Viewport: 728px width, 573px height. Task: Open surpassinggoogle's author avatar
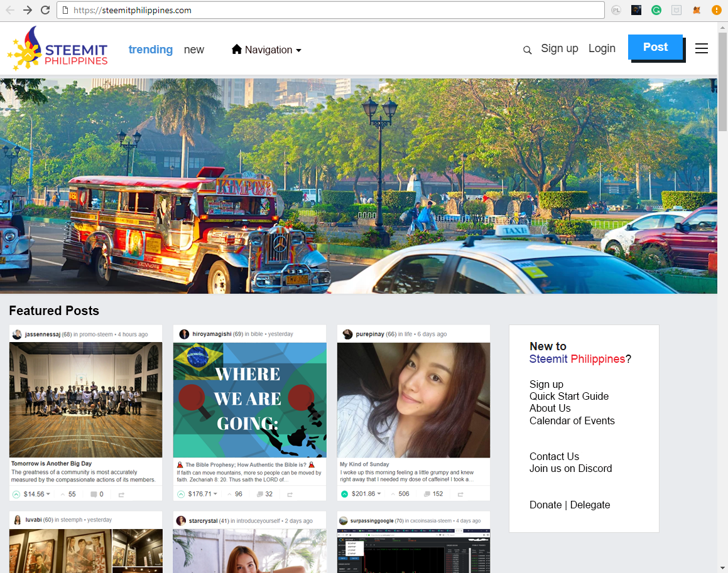pos(343,521)
